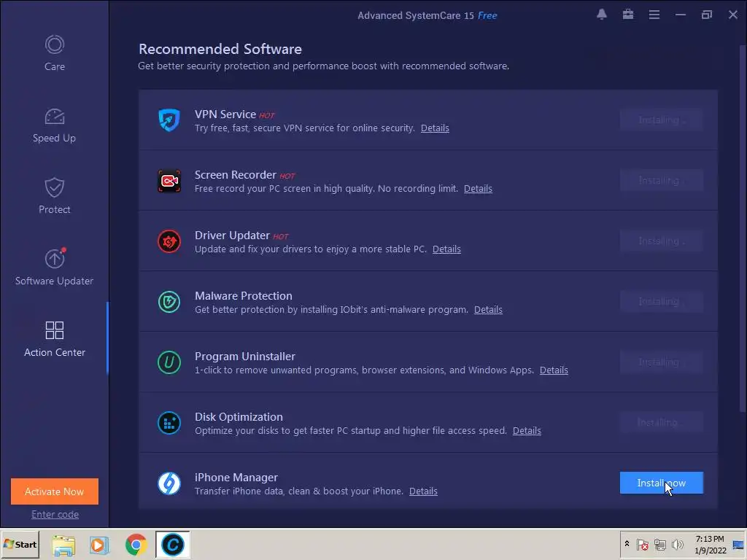Click the network tray icon

(x=659, y=544)
